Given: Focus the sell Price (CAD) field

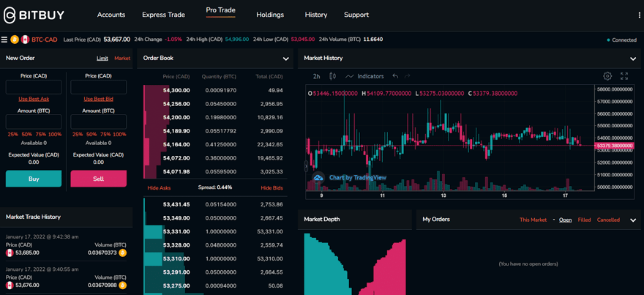Looking at the screenshot, I should (99, 87).
